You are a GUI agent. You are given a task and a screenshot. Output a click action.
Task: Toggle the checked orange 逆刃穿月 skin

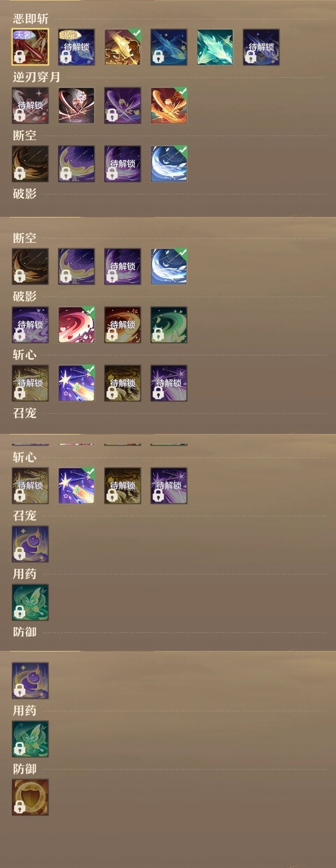coord(169,105)
